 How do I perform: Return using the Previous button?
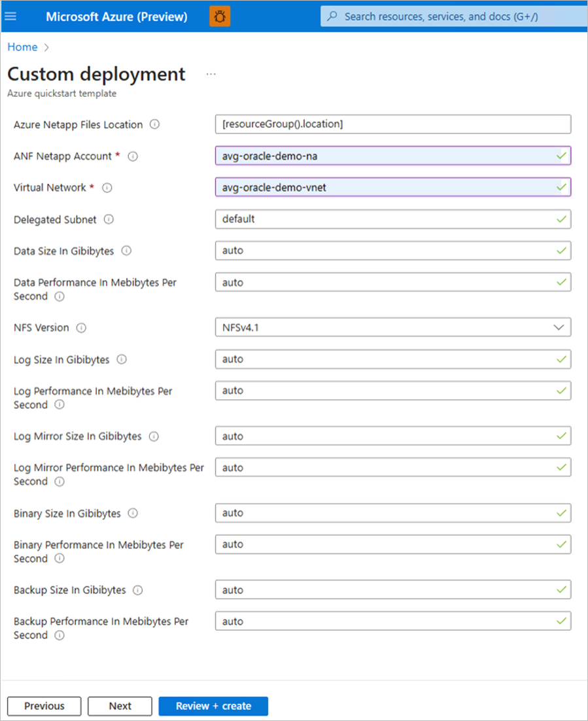pos(44,706)
